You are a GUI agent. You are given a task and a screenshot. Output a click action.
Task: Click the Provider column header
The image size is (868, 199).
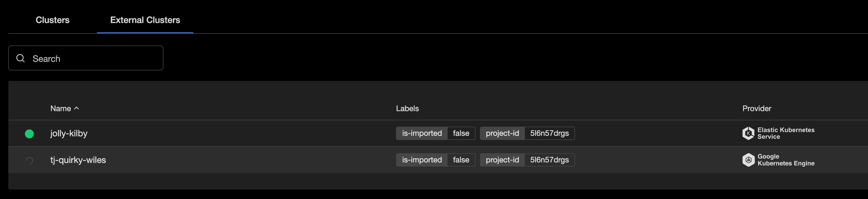[x=756, y=108]
